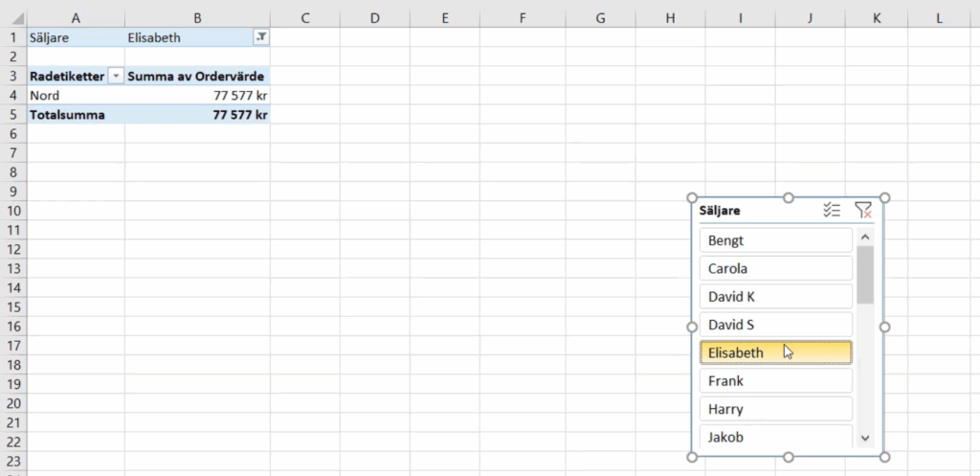
Task: Filter by Frank in the slicer
Action: point(775,381)
